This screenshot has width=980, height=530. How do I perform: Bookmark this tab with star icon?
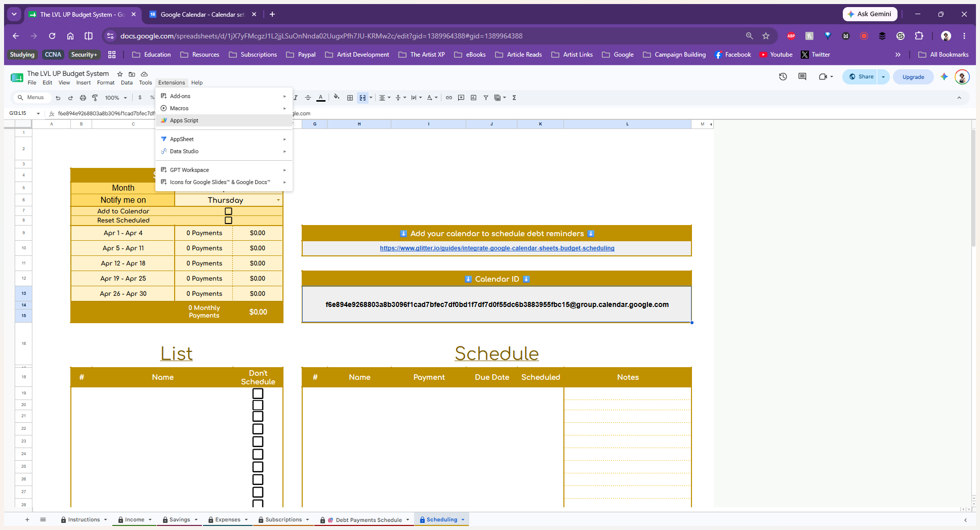[766, 36]
